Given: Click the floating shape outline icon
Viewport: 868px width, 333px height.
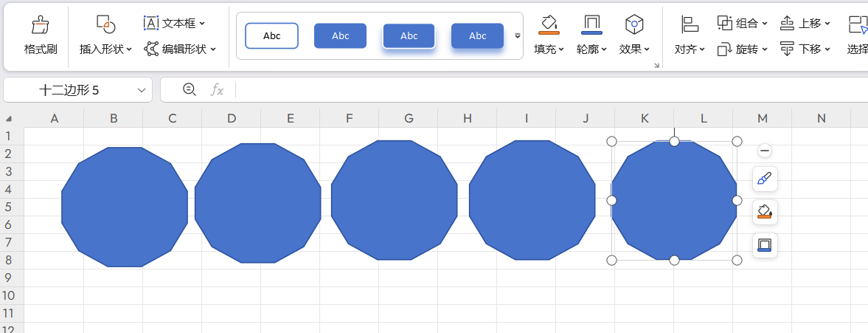Looking at the screenshot, I should pyautogui.click(x=765, y=245).
